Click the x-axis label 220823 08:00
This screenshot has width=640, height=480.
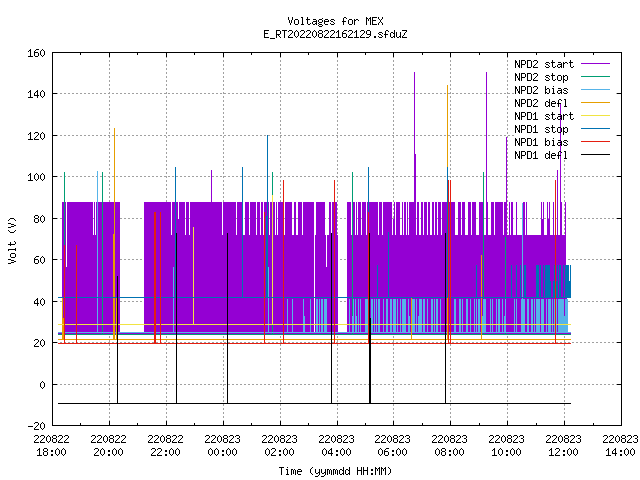click(449, 446)
